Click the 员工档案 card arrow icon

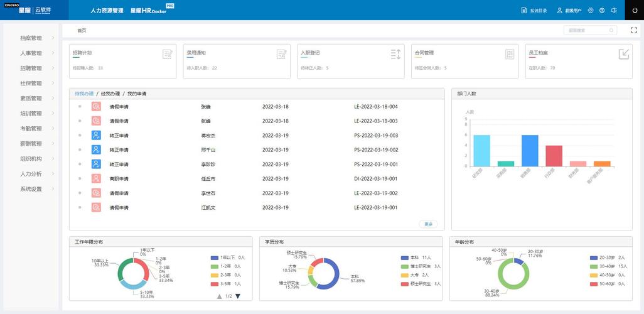pos(624,54)
